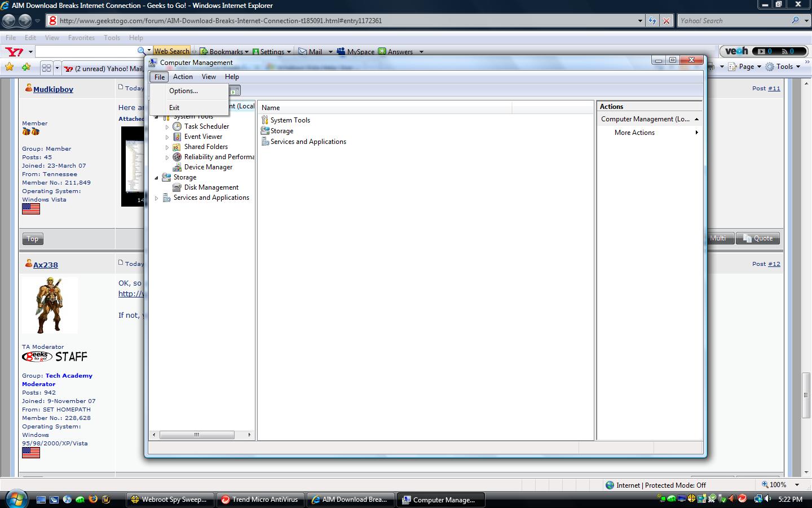Click the red Stop icon beside address bar
The height and width of the screenshot is (508, 812).
(x=667, y=21)
